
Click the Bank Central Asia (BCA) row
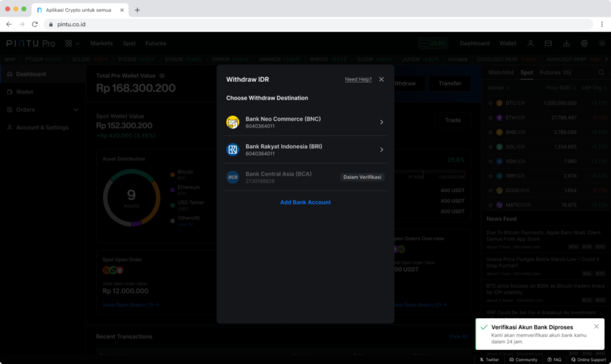click(x=305, y=177)
